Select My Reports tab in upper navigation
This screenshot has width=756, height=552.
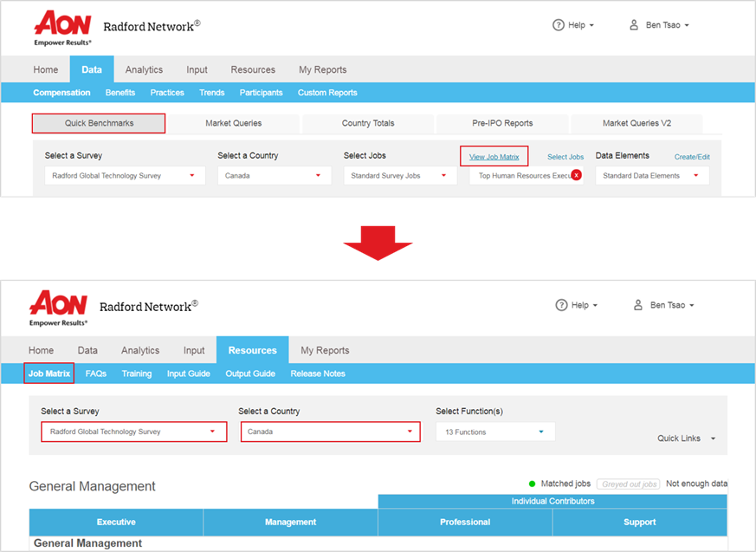click(x=322, y=69)
